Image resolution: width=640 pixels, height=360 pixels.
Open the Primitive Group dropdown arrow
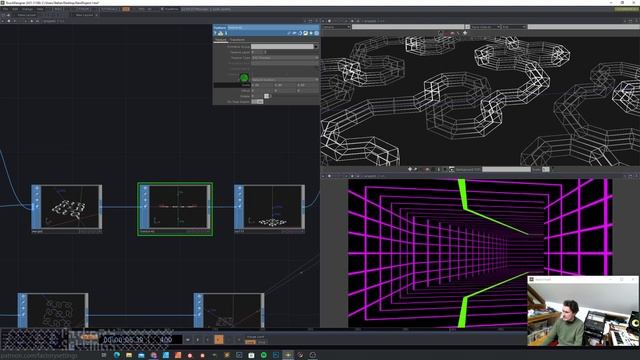[316, 47]
